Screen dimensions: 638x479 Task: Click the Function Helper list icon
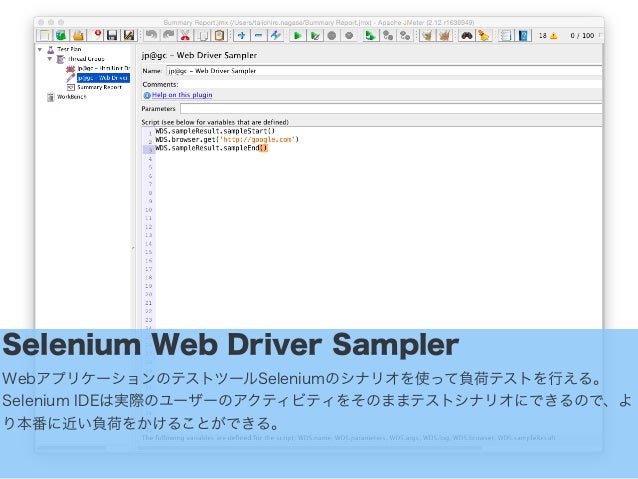point(505,36)
